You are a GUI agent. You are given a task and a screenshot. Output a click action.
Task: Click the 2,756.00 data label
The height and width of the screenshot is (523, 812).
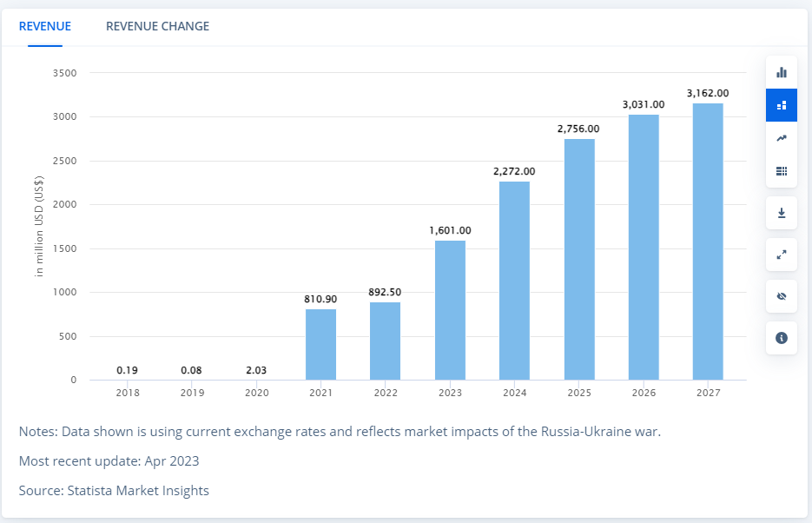pos(578,129)
